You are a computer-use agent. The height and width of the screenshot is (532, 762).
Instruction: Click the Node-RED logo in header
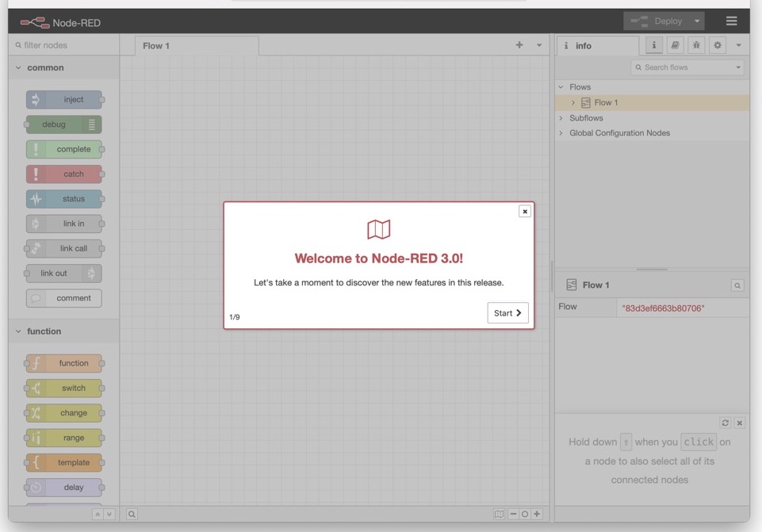(x=60, y=22)
